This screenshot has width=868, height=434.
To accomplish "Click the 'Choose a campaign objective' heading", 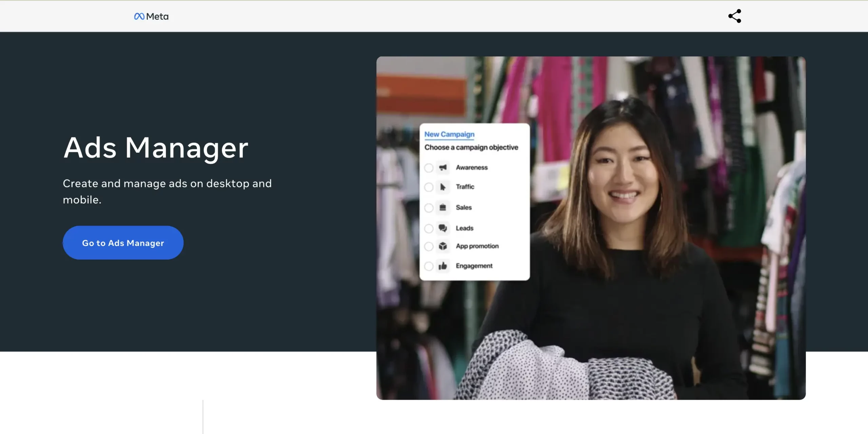I will click(x=471, y=147).
